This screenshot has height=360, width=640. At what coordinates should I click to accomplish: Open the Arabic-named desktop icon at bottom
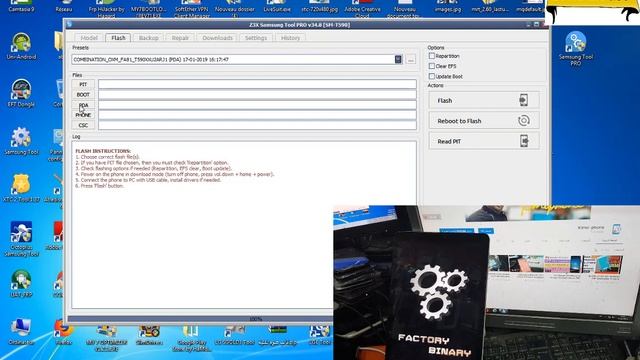277,335
